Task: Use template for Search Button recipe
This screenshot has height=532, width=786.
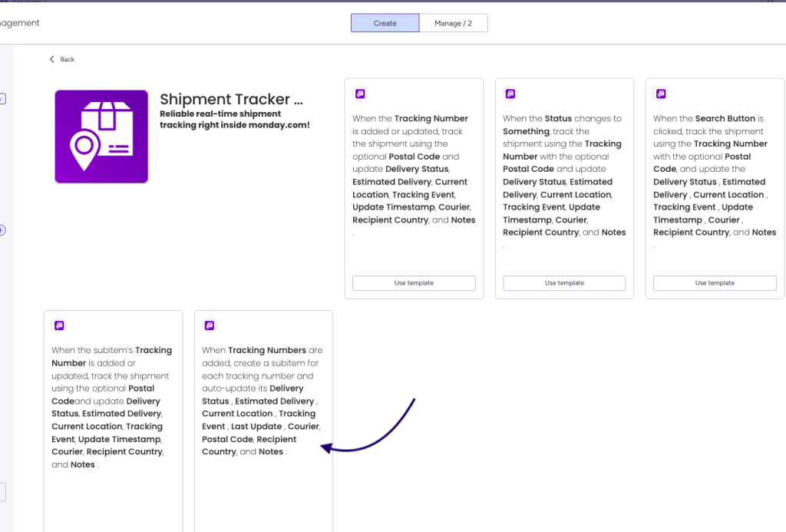Action: tap(715, 283)
